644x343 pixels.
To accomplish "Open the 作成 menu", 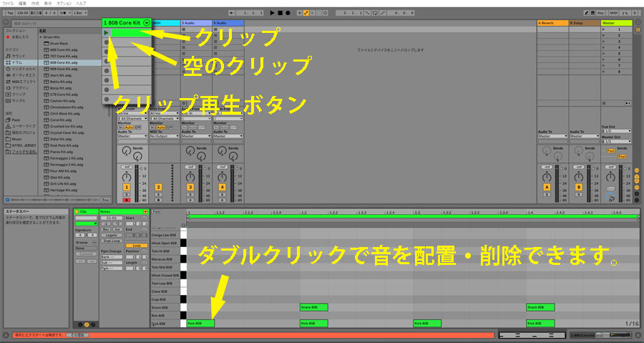I will 35,4.
